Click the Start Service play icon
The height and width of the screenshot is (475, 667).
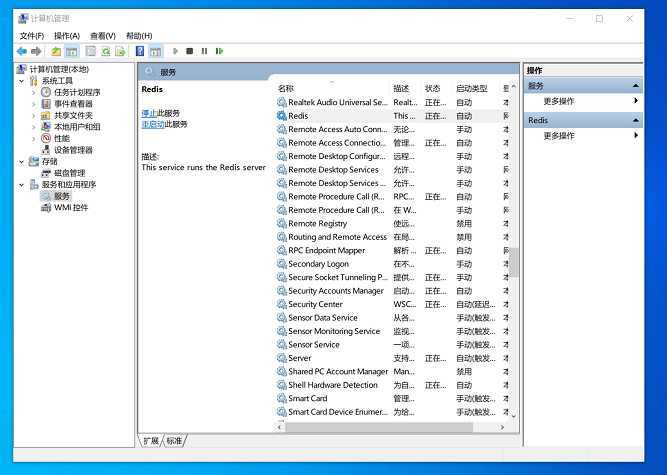point(175,51)
